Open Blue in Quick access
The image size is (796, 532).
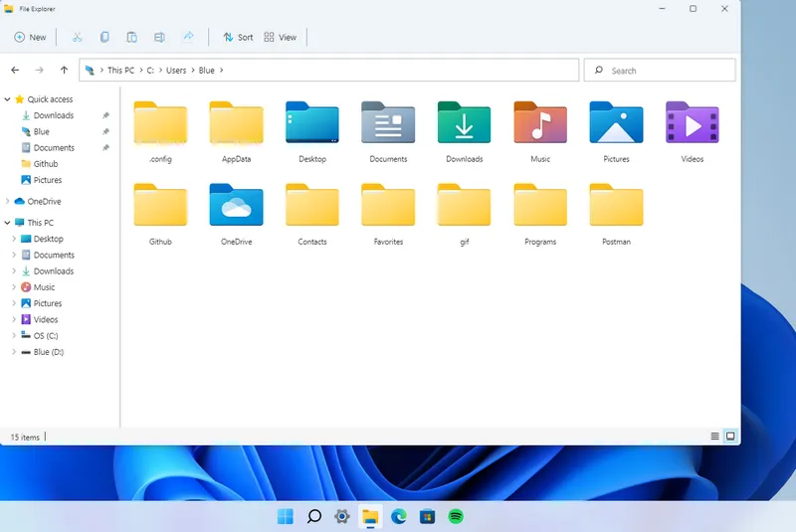(x=36, y=132)
